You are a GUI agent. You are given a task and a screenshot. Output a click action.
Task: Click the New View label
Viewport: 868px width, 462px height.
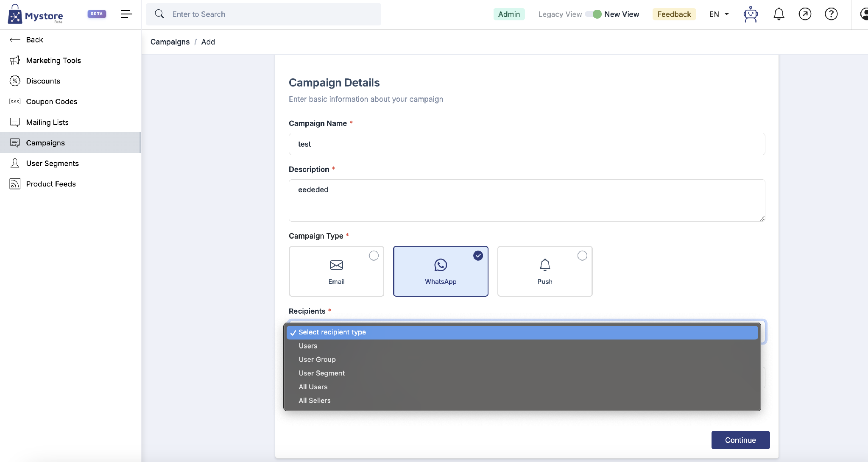622,14
